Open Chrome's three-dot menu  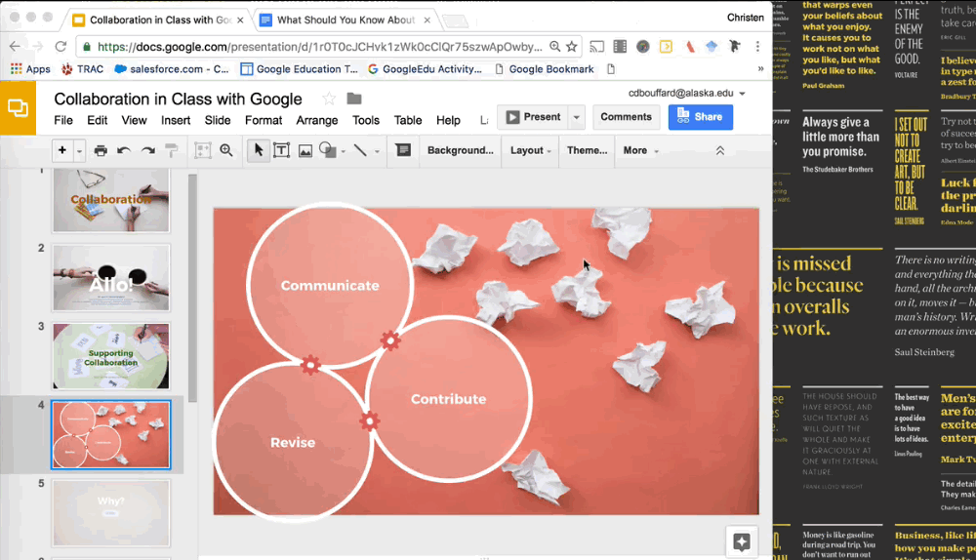click(x=757, y=46)
